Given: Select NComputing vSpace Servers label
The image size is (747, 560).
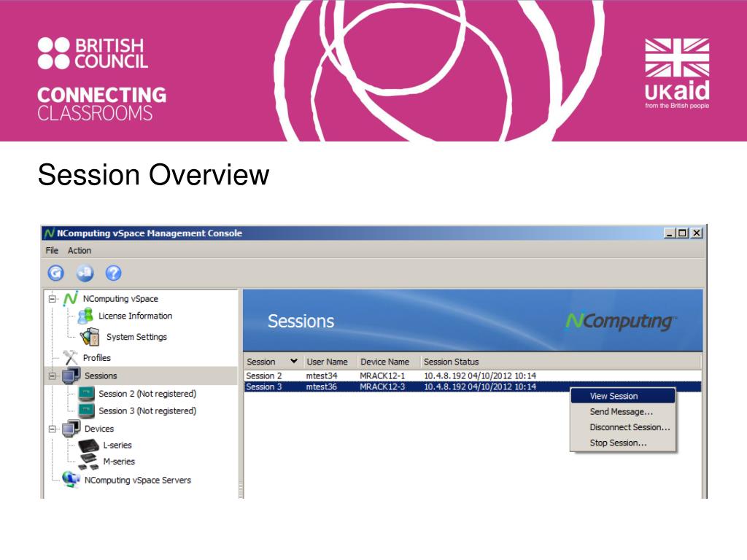Looking at the screenshot, I should [138, 480].
